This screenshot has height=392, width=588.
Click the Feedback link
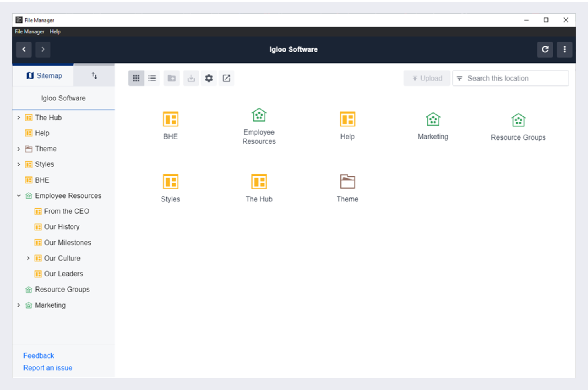(39, 355)
